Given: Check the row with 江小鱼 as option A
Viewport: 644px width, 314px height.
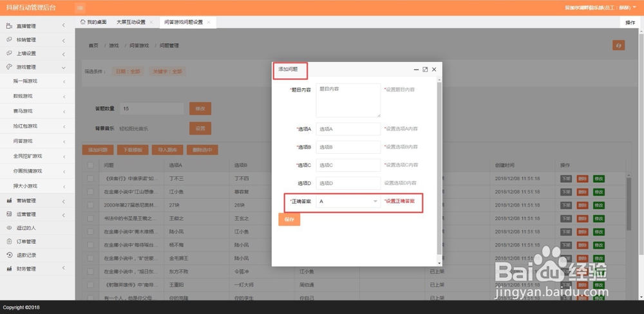Looking at the screenshot, I should pyautogui.click(x=90, y=192).
